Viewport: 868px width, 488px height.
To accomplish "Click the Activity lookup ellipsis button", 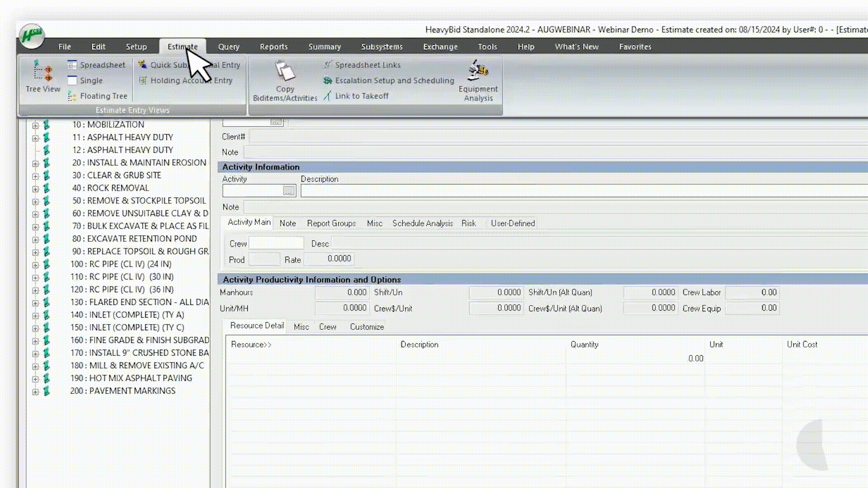I will 288,191.
